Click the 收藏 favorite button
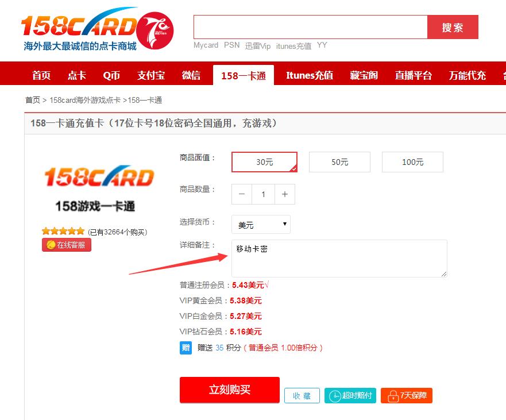The height and width of the screenshot is (420, 506). [302, 395]
